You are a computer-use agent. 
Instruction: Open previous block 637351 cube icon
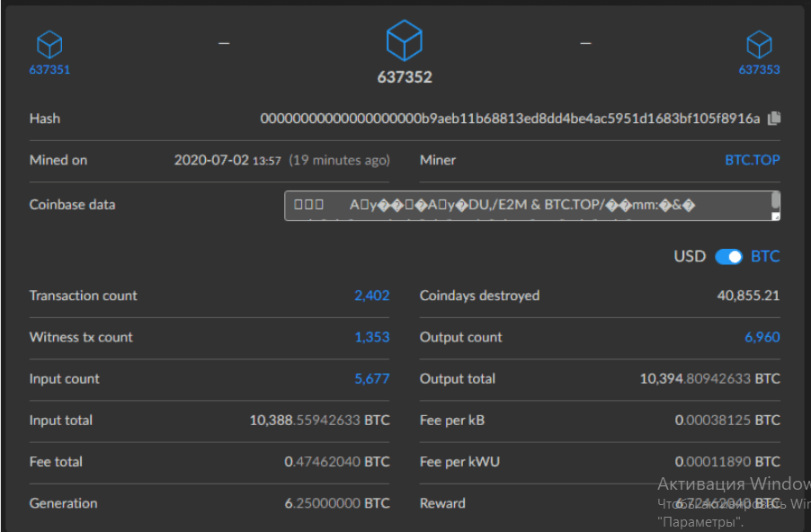click(49, 44)
